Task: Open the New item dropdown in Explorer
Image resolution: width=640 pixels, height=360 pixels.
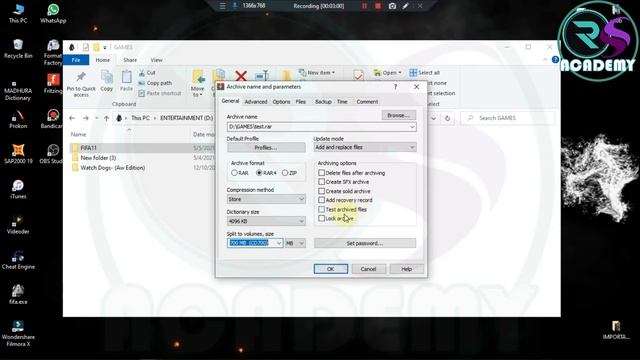Action: [317, 73]
